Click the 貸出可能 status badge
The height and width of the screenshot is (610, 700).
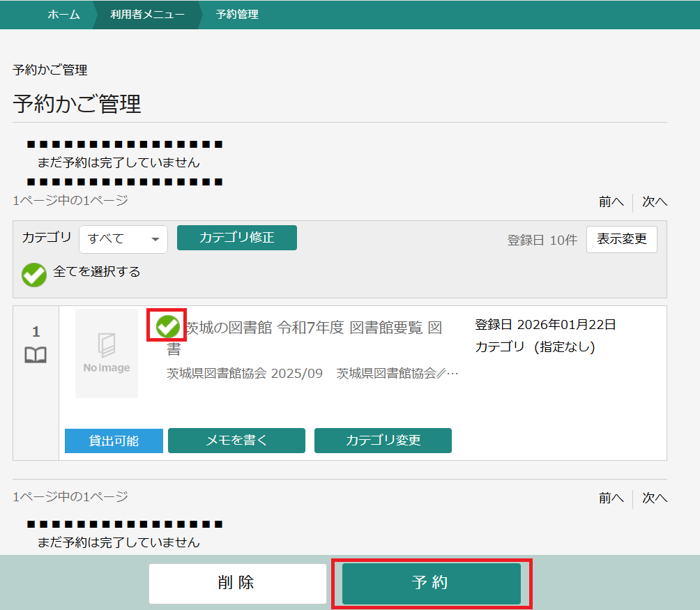coord(114,441)
